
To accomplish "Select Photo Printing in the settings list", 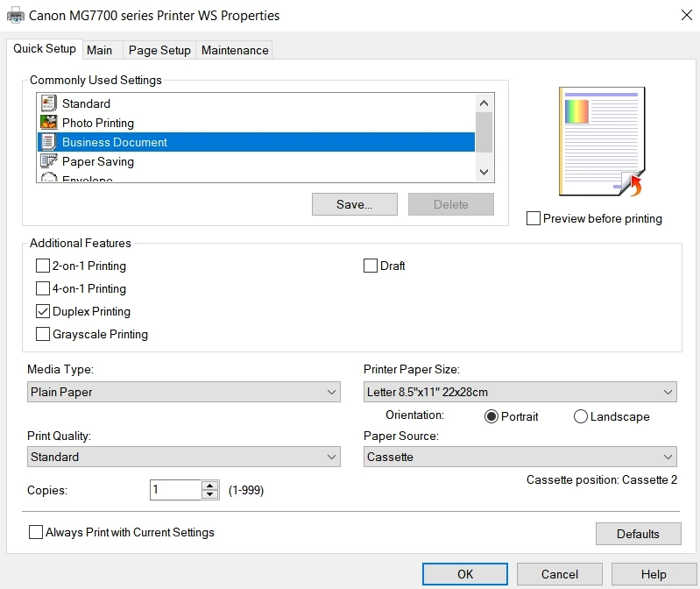I will point(256,123).
